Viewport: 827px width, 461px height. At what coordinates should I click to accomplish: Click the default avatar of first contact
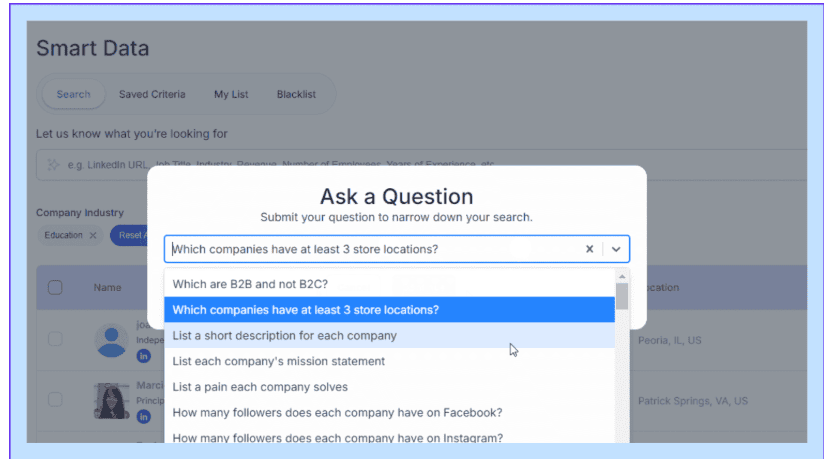click(x=111, y=341)
